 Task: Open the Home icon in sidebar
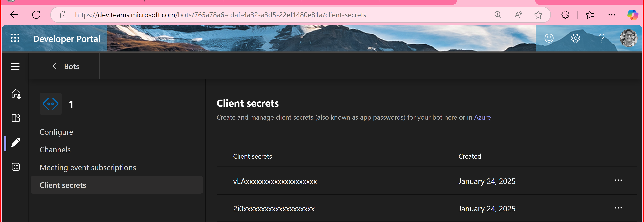(16, 94)
